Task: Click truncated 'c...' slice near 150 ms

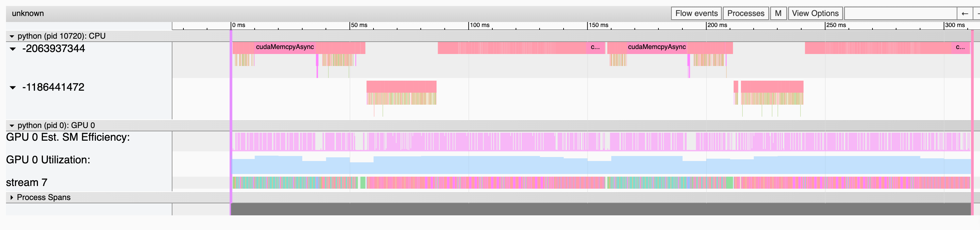Action: [x=597, y=47]
